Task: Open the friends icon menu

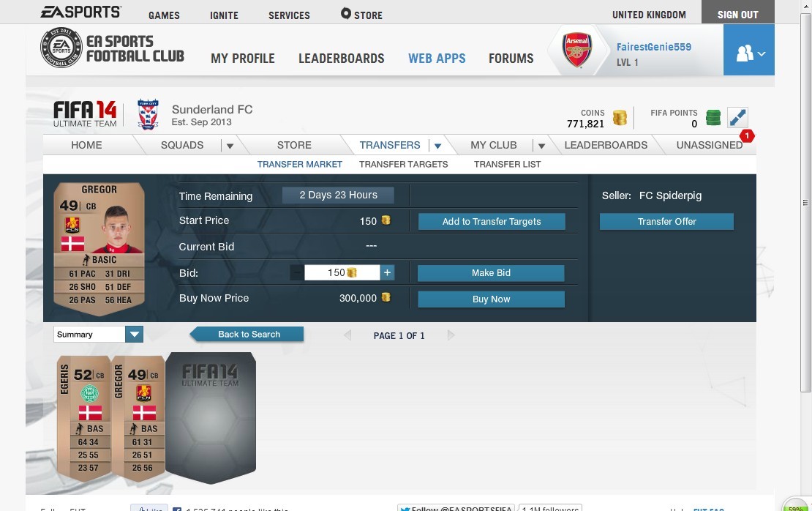Action: tap(749, 51)
